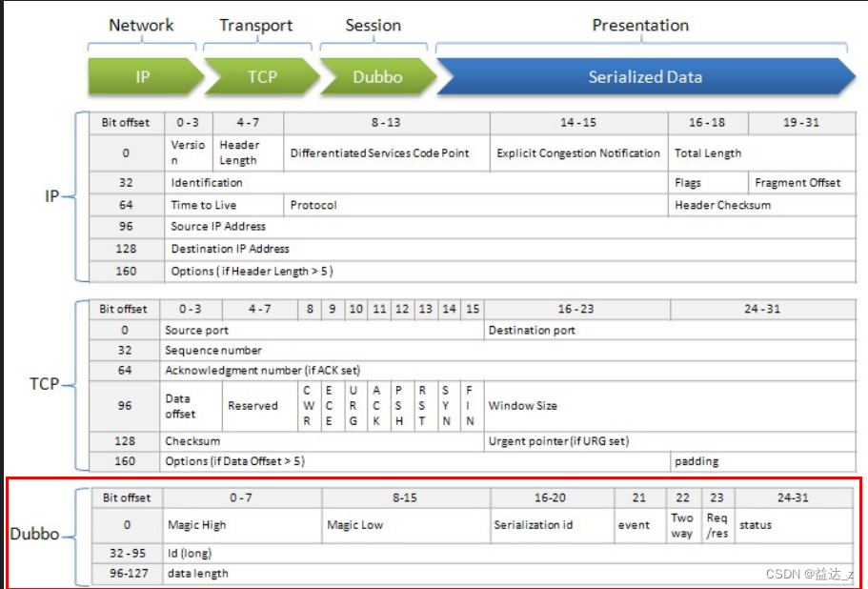The width and height of the screenshot is (868, 589).
Task: Click the "Protocol" cell
Action: pyautogui.click(x=475, y=205)
